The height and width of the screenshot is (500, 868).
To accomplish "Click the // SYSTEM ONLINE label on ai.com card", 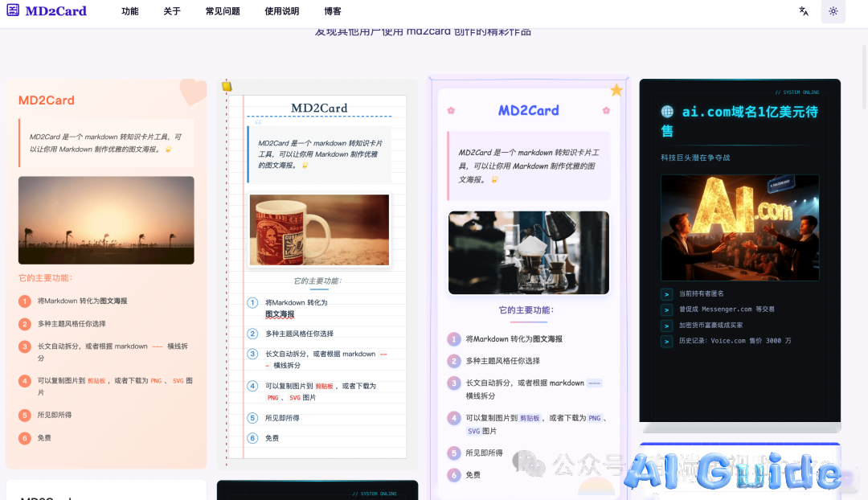I will point(797,92).
